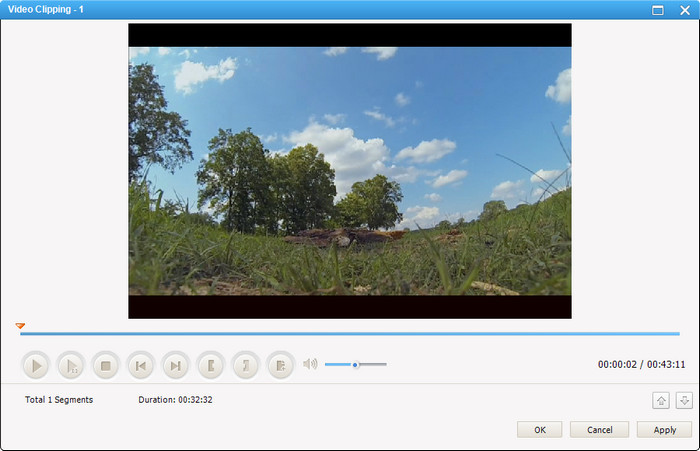
Task: Move segment down with down arrow
Action: point(684,401)
